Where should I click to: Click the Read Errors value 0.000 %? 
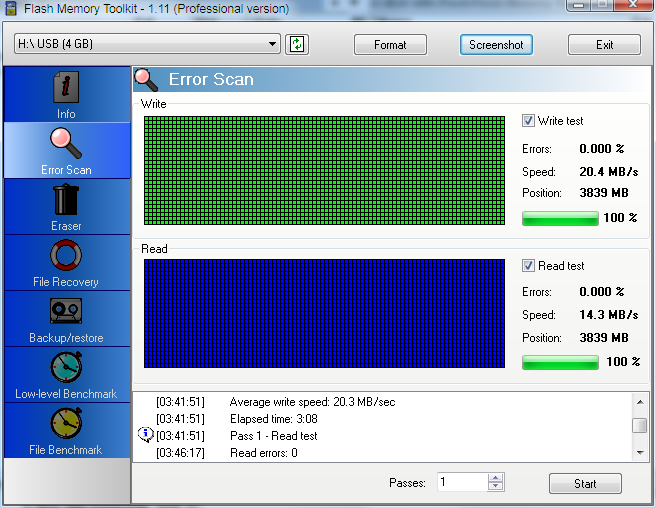pyautogui.click(x=602, y=292)
